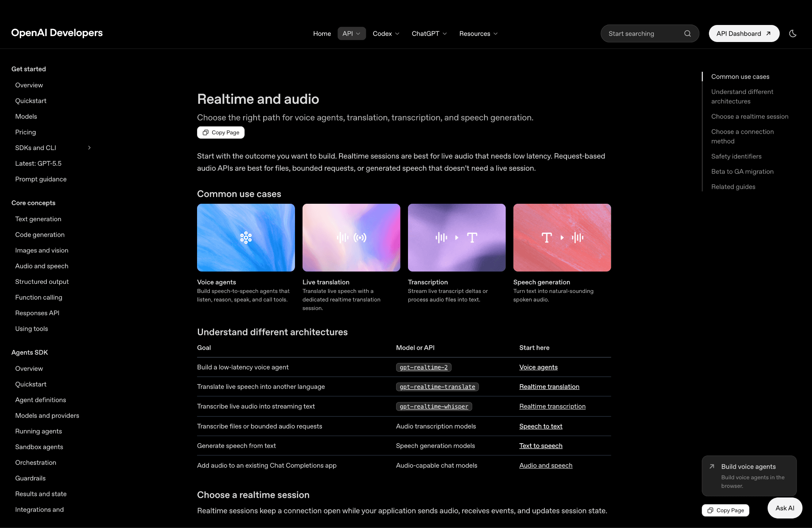This screenshot has height=528, width=812.
Task: Open the Resources dropdown menu
Action: point(479,34)
